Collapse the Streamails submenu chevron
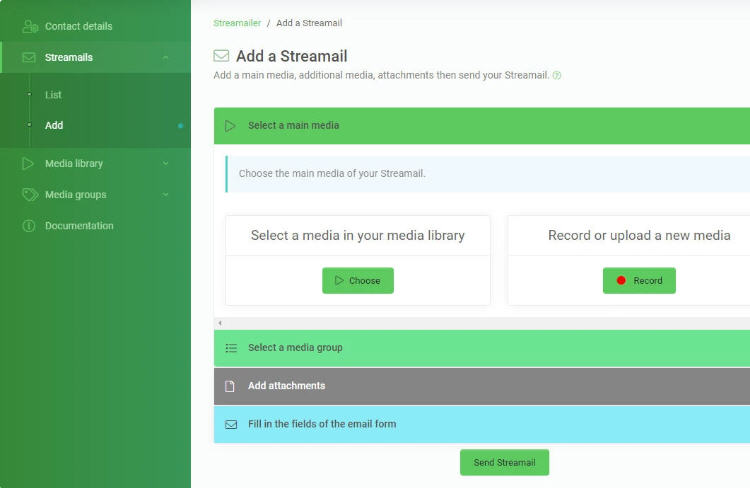The image size is (750, 488). coord(165,57)
